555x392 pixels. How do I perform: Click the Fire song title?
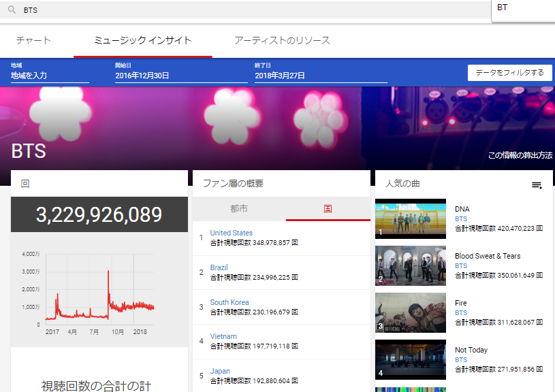click(460, 303)
